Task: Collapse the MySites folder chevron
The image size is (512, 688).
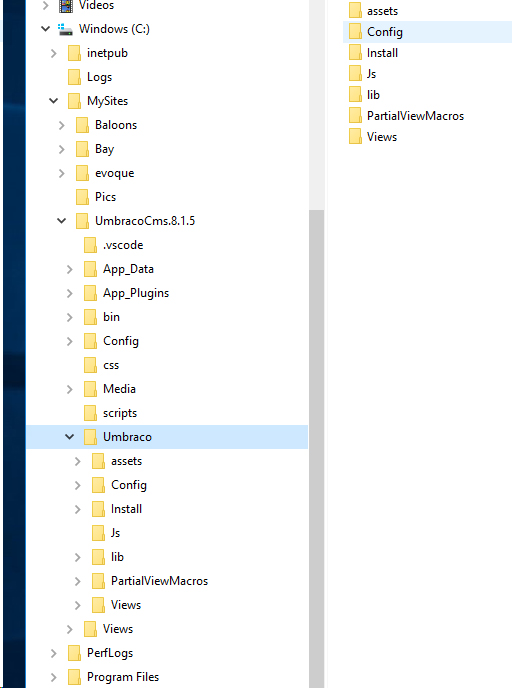Action: pyautogui.click(x=54, y=101)
